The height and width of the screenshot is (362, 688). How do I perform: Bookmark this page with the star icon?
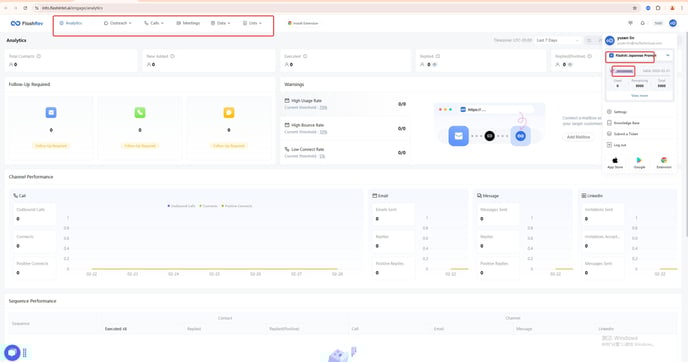click(634, 8)
